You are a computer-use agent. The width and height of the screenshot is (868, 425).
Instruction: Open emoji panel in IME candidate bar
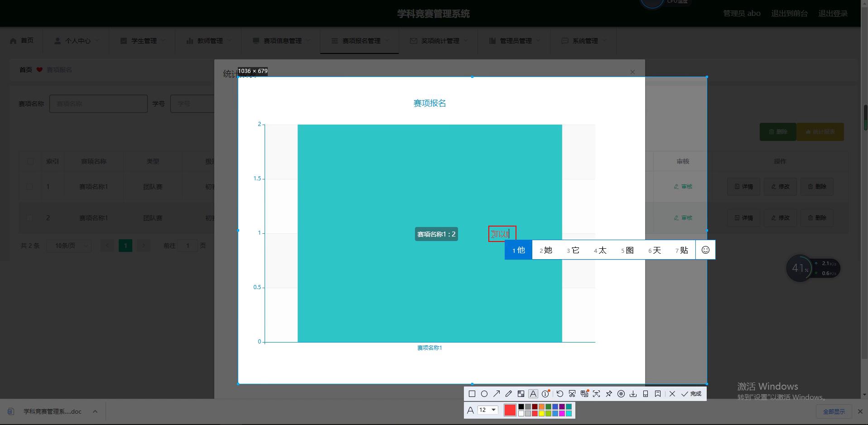coord(705,250)
